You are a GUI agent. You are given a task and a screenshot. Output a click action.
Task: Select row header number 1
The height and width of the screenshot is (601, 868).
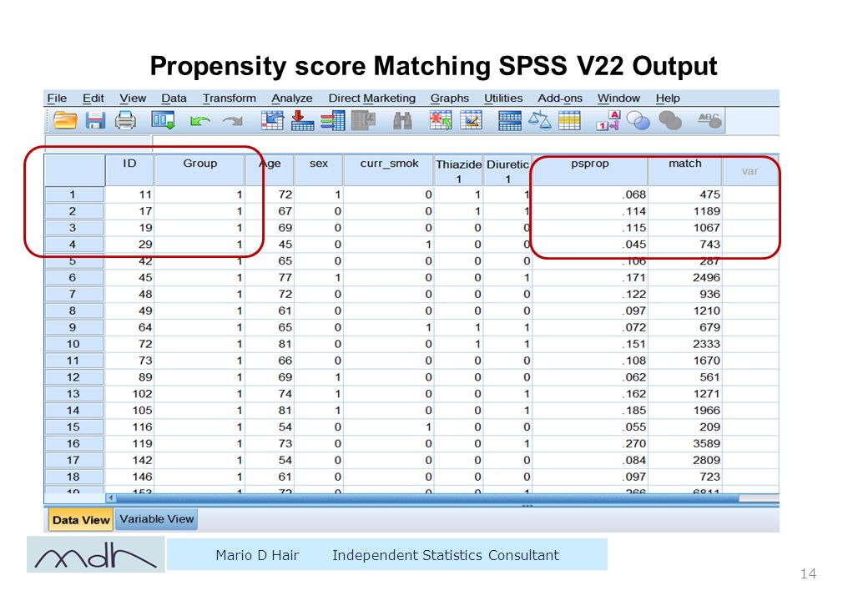tap(73, 194)
